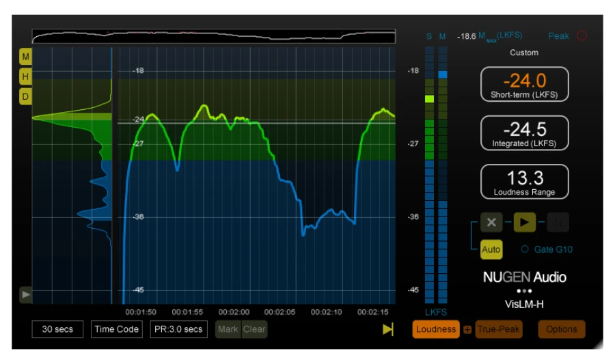Click the overview waveform strip at top
The image size is (615, 364).
tap(214, 36)
